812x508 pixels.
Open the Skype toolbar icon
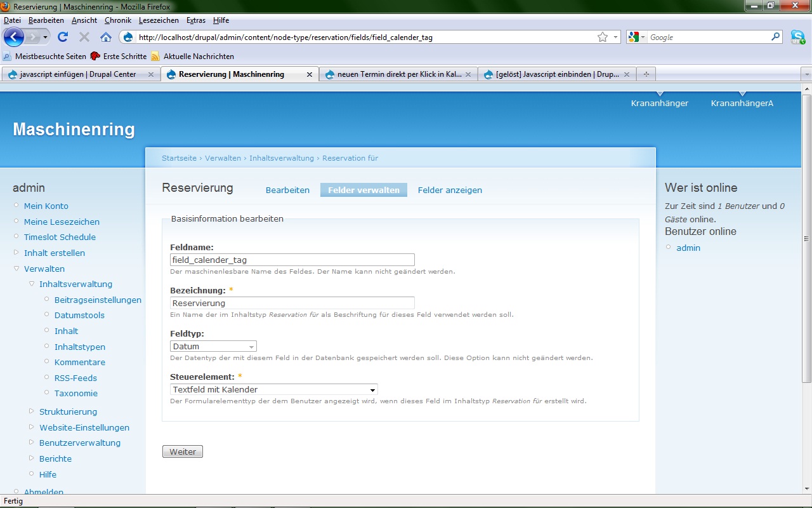pos(797,37)
